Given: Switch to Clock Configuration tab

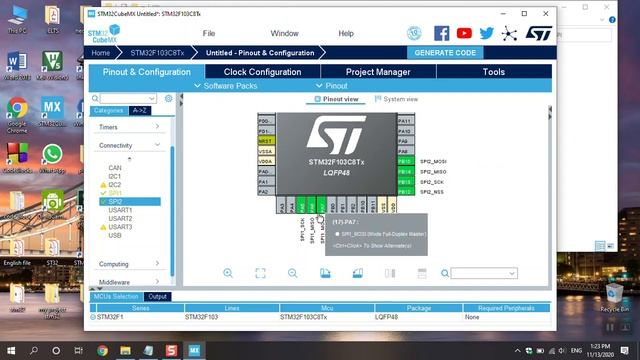Looking at the screenshot, I should click(x=262, y=72).
